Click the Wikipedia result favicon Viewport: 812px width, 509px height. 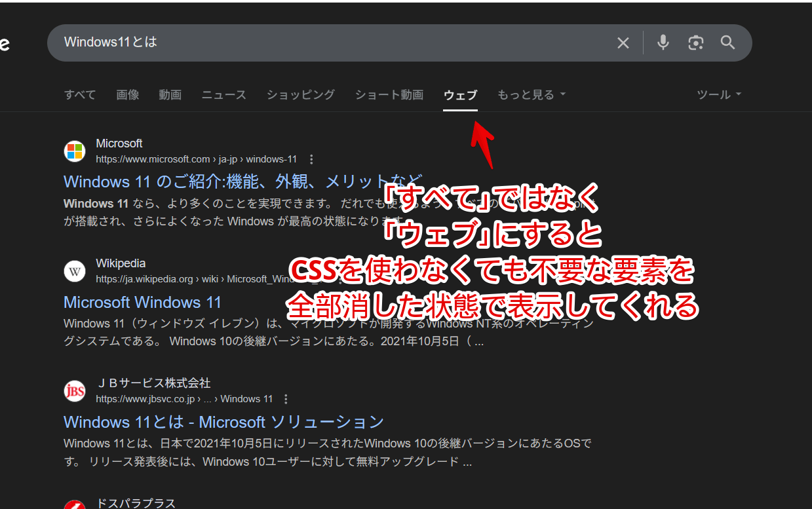75,271
